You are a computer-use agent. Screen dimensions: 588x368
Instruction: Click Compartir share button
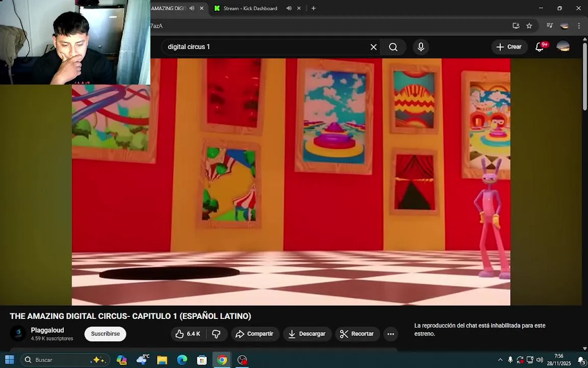tap(255, 334)
